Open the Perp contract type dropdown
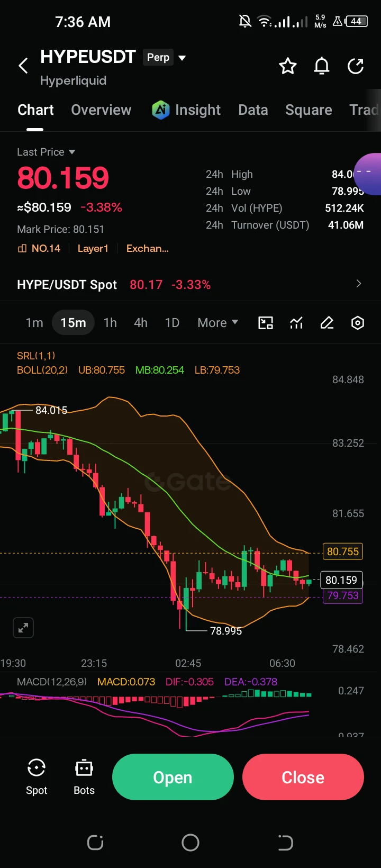 click(165, 57)
